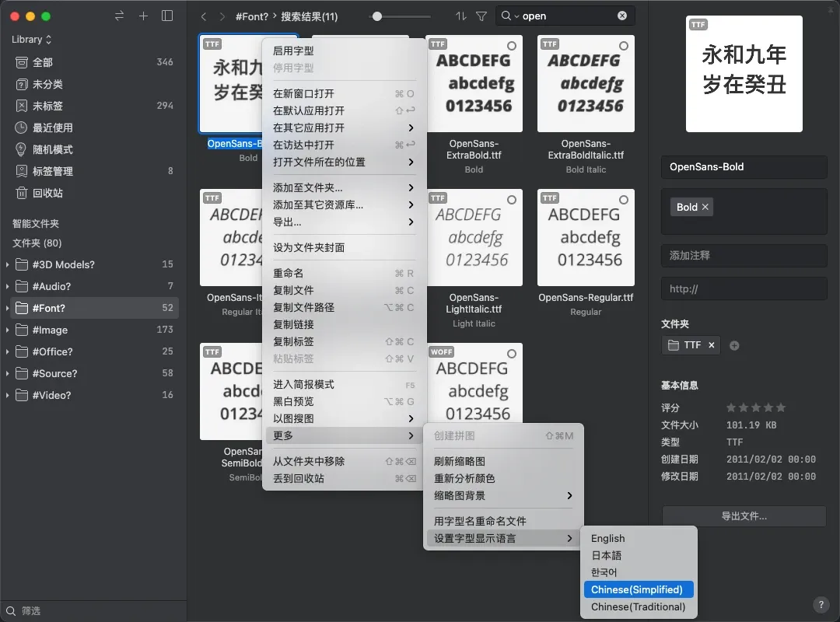Screen dimensions: 840x622
Task: Open 在其它应用打开 submenu
Action: coord(344,128)
